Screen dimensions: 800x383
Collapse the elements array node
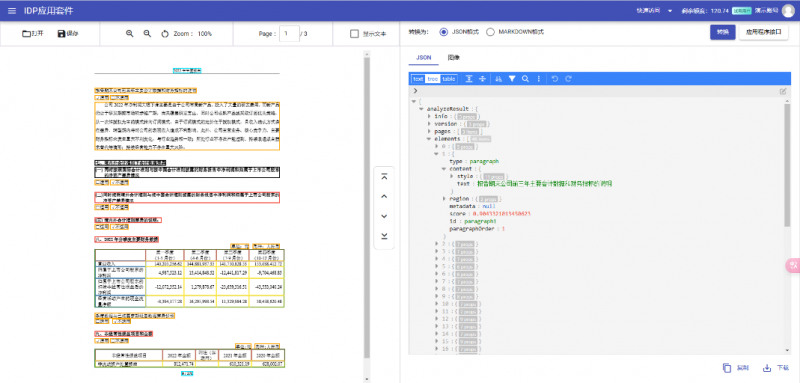tap(429, 139)
